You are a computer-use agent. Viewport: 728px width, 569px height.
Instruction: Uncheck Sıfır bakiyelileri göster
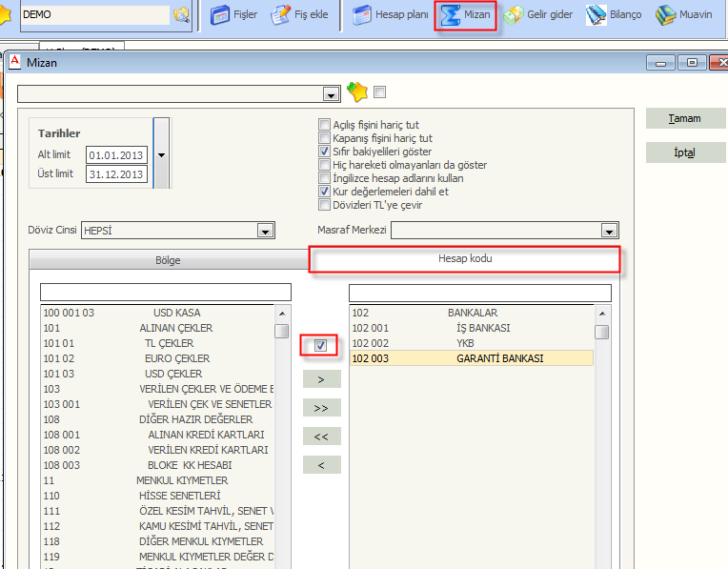tap(325, 152)
